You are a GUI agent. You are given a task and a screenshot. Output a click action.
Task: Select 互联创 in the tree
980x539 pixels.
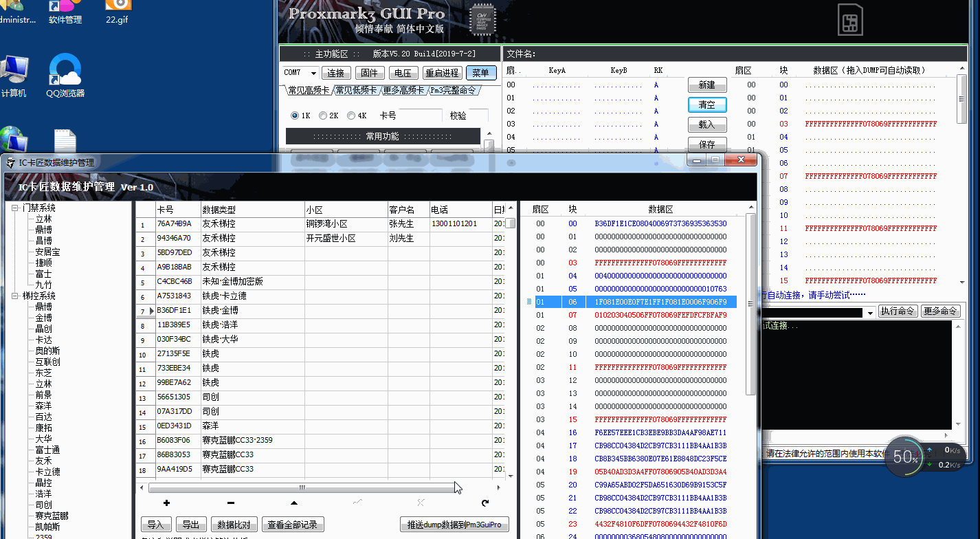pos(48,362)
